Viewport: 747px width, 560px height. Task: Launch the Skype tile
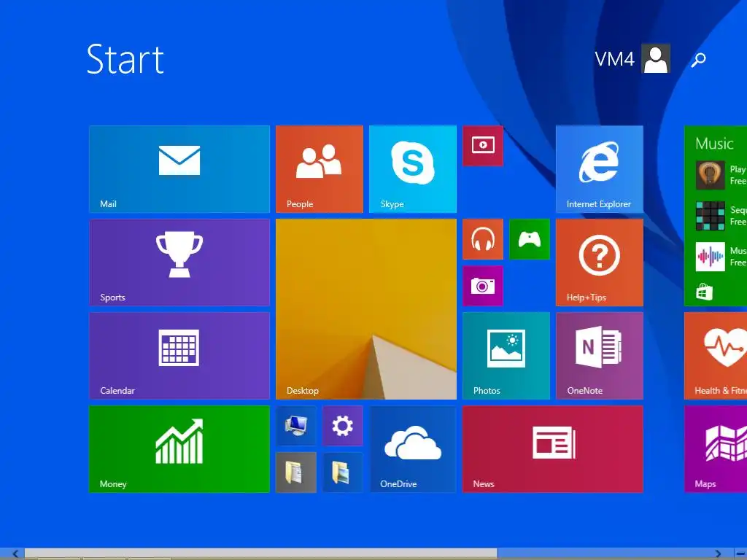click(x=413, y=169)
